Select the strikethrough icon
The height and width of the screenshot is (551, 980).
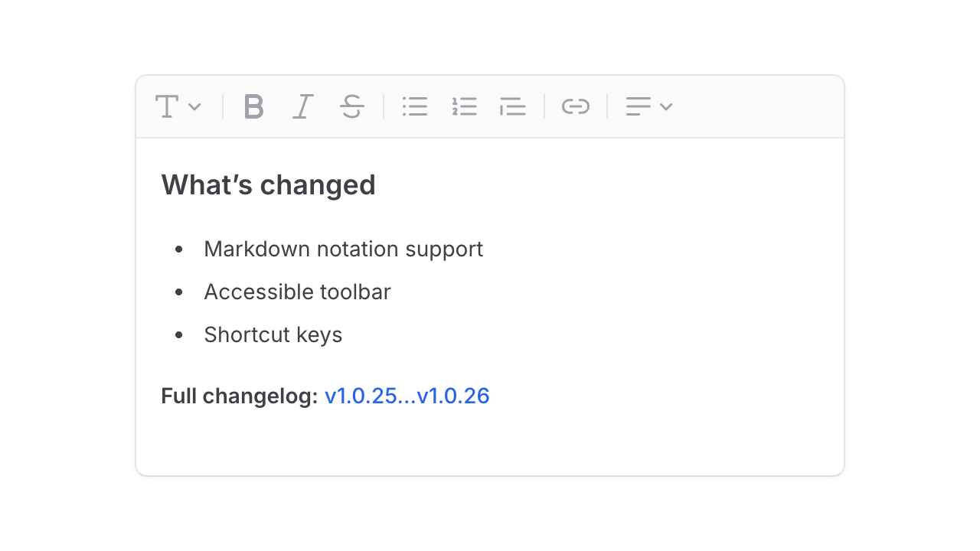[351, 106]
